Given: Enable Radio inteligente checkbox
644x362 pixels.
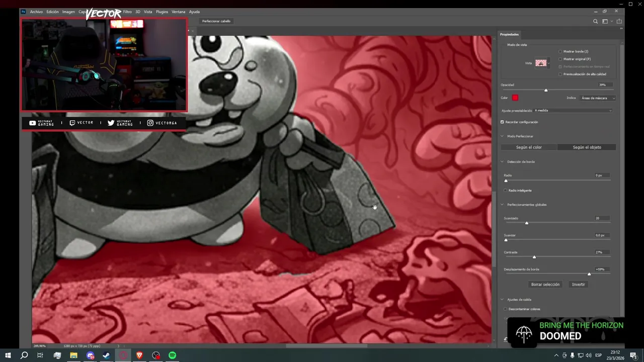Looking at the screenshot, I should tap(506, 190).
